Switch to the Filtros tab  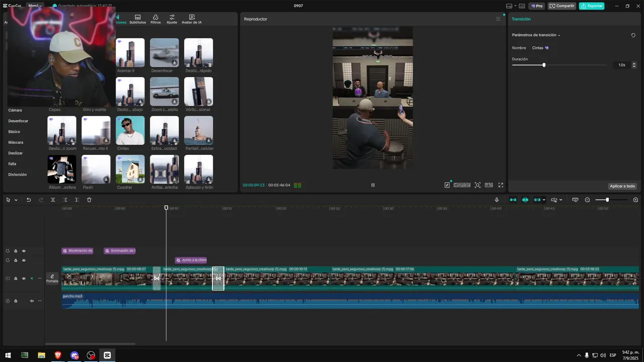tap(155, 20)
